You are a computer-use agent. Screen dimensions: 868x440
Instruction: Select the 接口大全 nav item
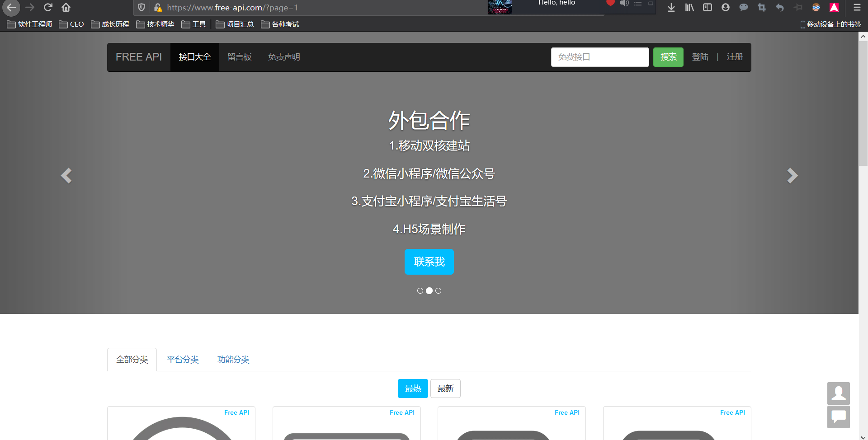[x=194, y=57]
